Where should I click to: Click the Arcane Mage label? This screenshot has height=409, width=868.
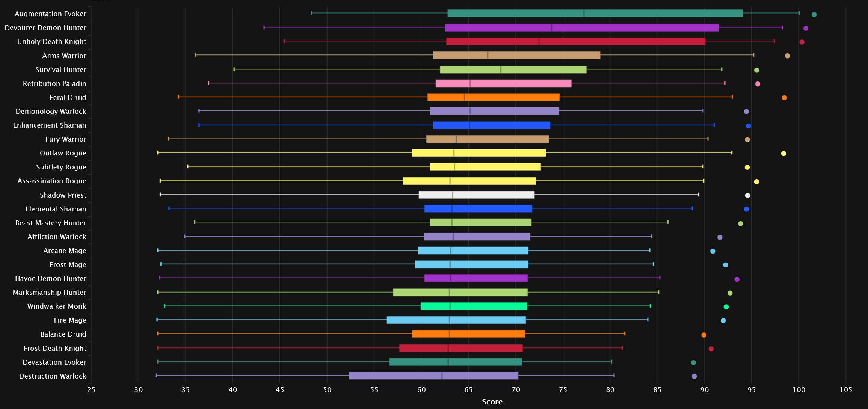point(65,251)
